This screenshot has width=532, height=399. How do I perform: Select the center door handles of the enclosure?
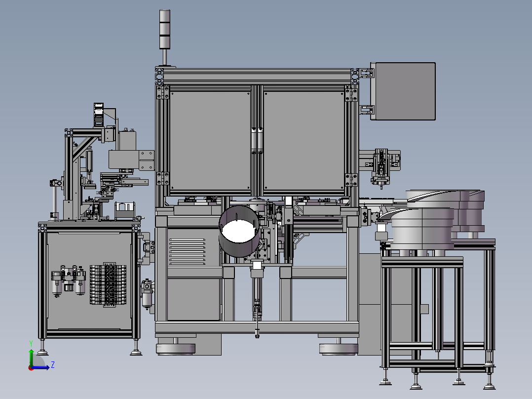(257, 141)
